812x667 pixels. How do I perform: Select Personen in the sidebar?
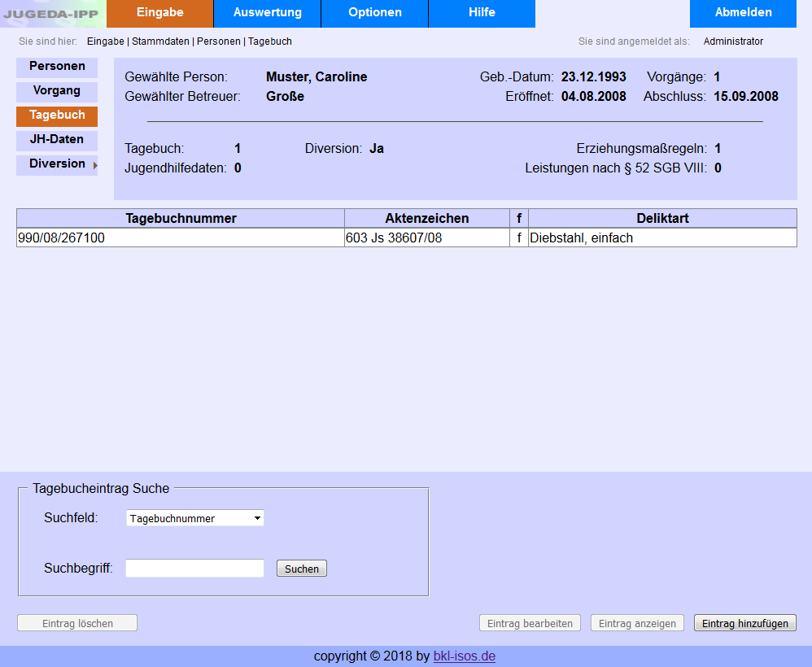point(57,68)
